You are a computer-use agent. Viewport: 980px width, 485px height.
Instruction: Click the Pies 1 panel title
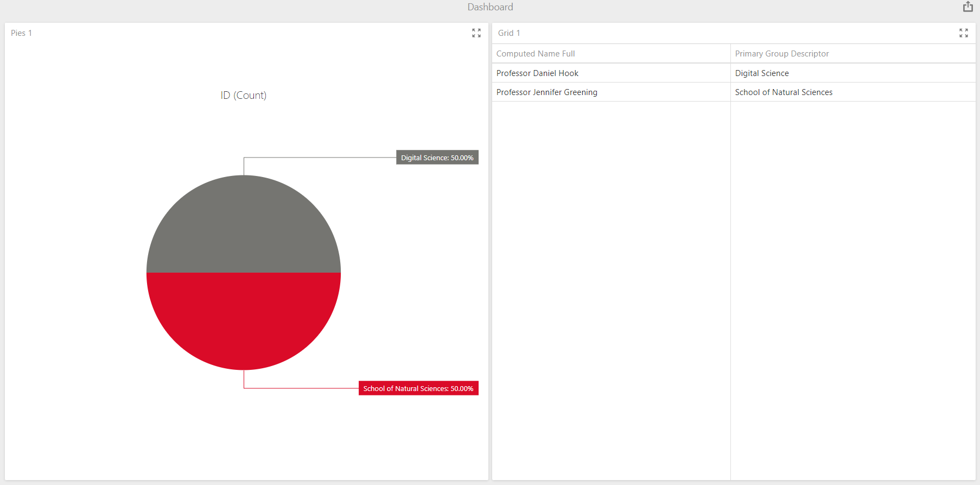[x=21, y=33]
